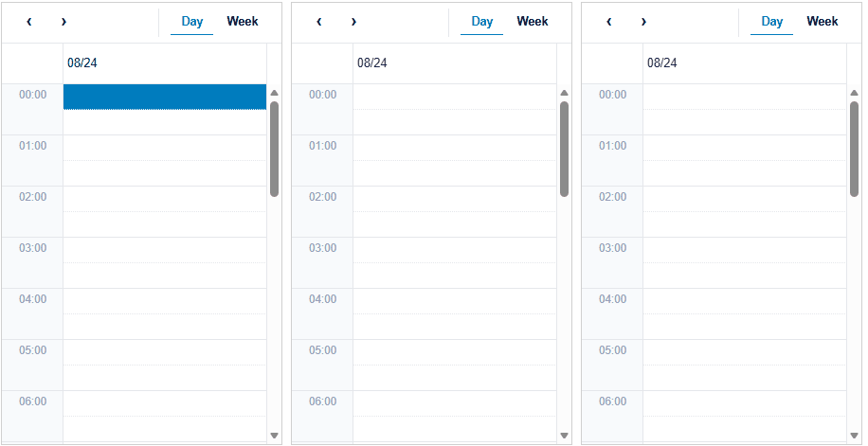The image size is (868, 446).
Task: Switch right scheduler to Week view
Action: 823,22
